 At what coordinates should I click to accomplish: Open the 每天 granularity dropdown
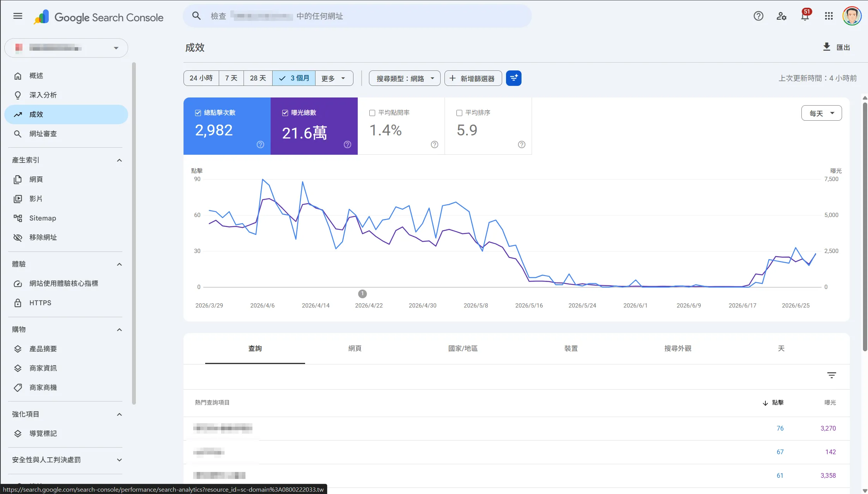pyautogui.click(x=822, y=113)
